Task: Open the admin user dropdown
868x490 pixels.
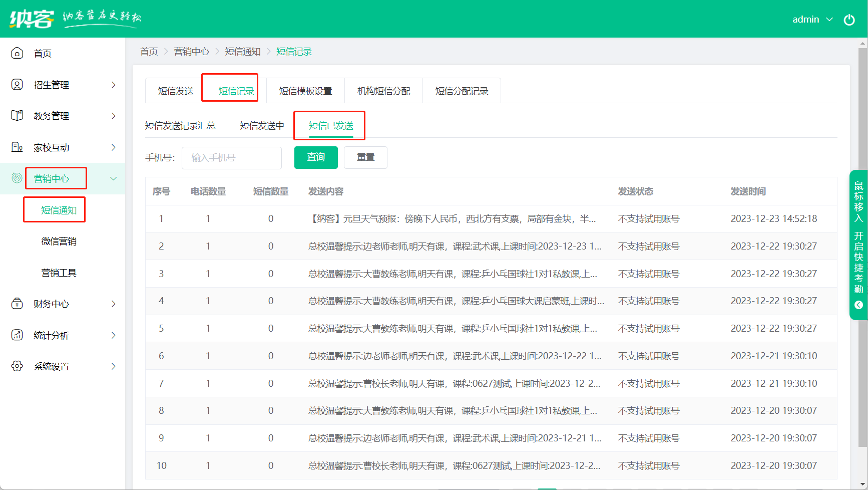Action: point(812,20)
